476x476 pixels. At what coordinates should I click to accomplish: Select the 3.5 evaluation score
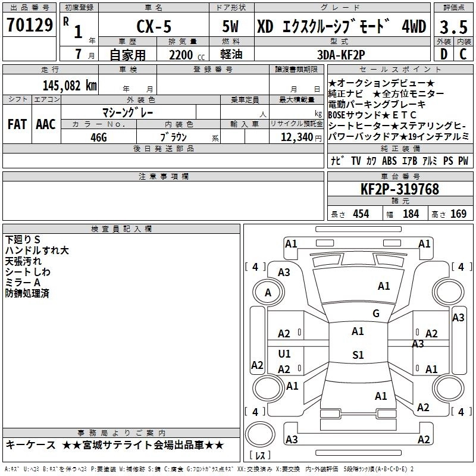(453, 27)
